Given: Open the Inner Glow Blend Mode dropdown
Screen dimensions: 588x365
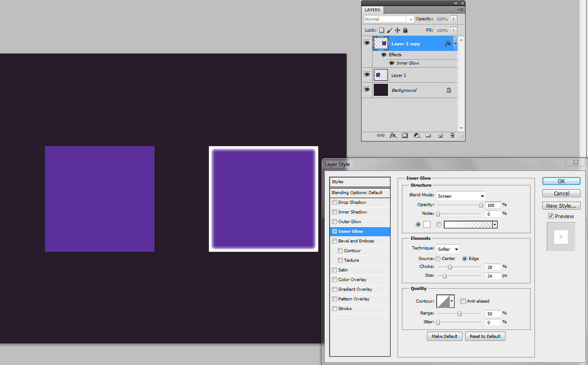Looking at the screenshot, I should (x=461, y=196).
